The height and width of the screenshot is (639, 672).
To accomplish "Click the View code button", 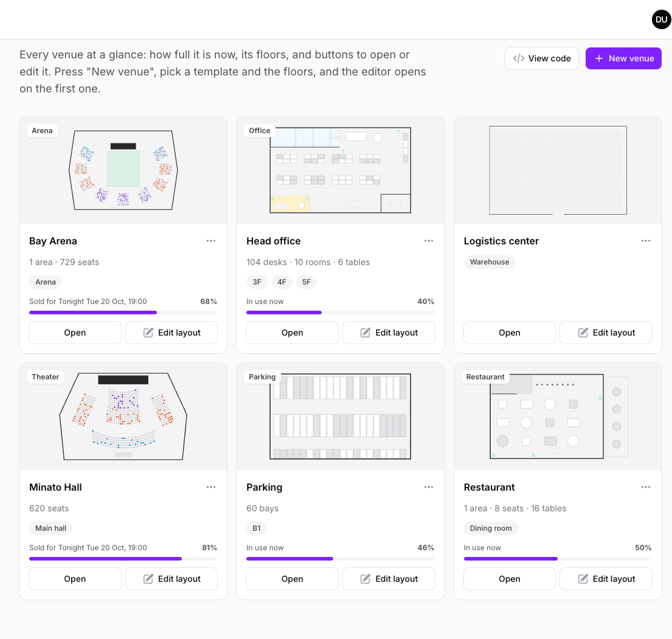I will click(x=542, y=58).
